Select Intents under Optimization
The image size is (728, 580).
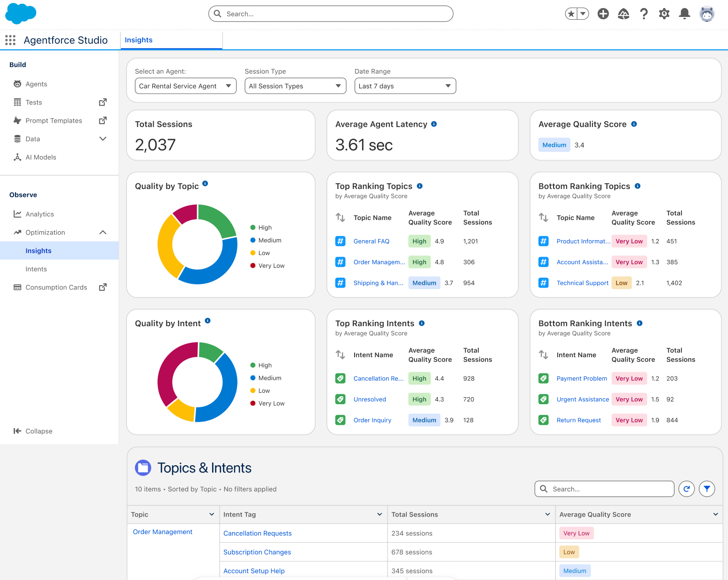[36, 269]
